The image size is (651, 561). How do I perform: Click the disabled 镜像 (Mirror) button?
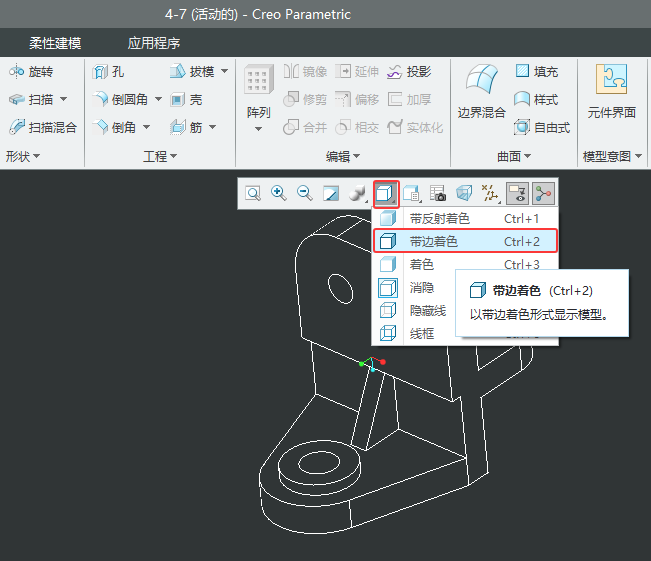(305, 72)
